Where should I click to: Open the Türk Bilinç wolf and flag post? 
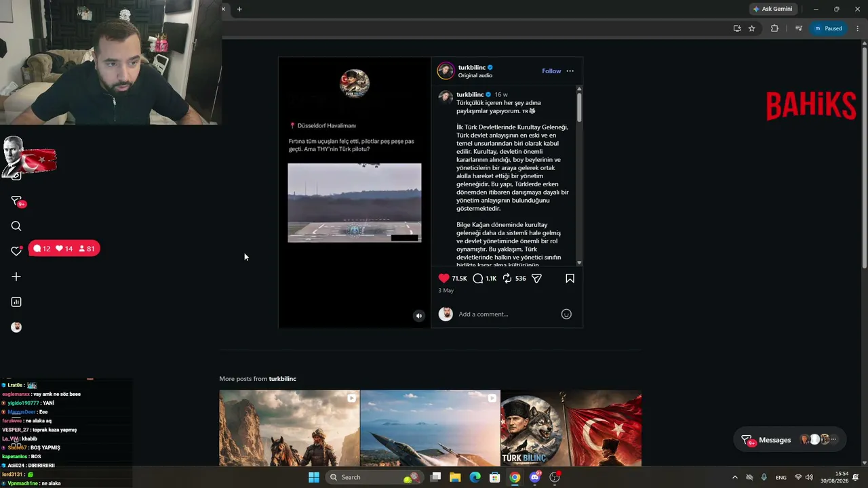[x=571, y=428]
